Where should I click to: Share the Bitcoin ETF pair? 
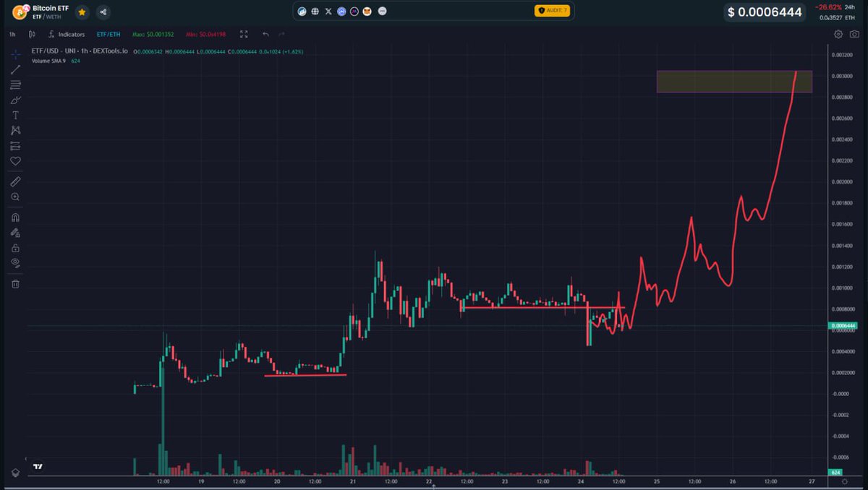[103, 12]
